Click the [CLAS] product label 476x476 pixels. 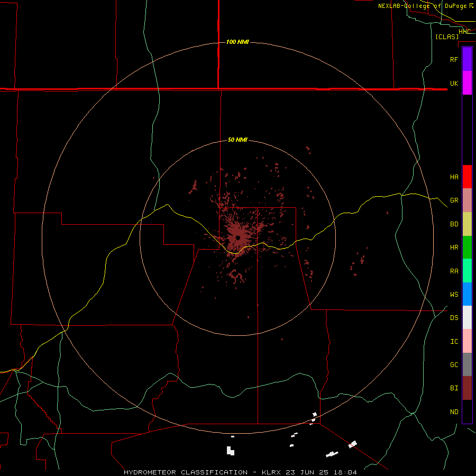coord(447,36)
